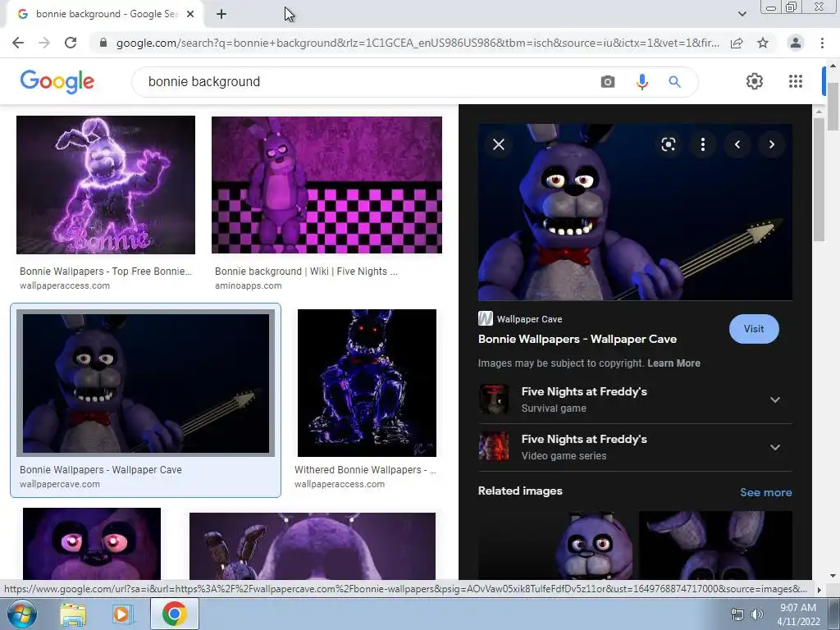This screenshot has height=630, width=840.
Task: Click the blue magnifier search button
Action: click(x=674, y=81)
